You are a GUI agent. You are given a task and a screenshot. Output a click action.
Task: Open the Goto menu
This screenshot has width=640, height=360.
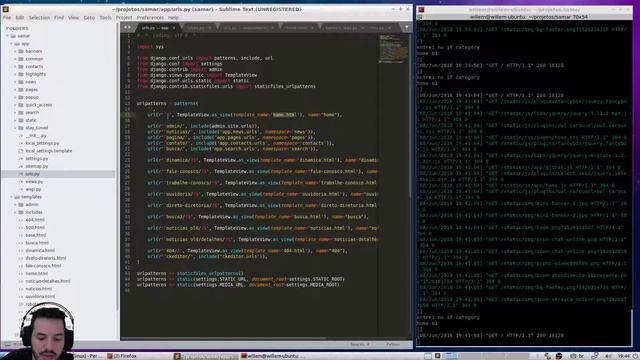(89, 18)
